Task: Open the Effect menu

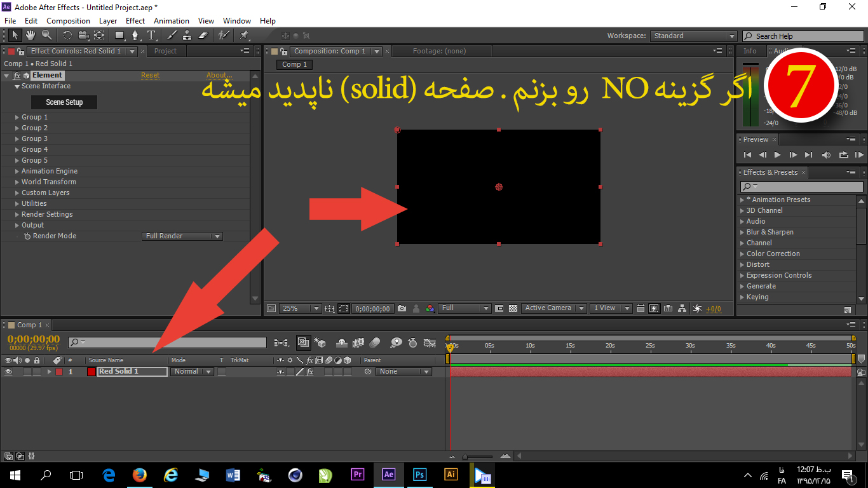Action: [x=135, y=21]
